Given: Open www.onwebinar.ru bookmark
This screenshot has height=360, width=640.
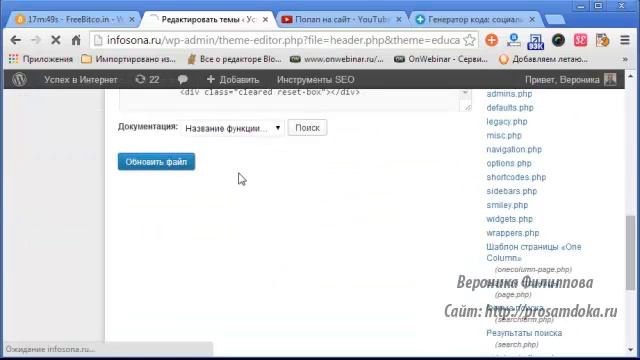Looking at the screenshot, I should point(337,59).
